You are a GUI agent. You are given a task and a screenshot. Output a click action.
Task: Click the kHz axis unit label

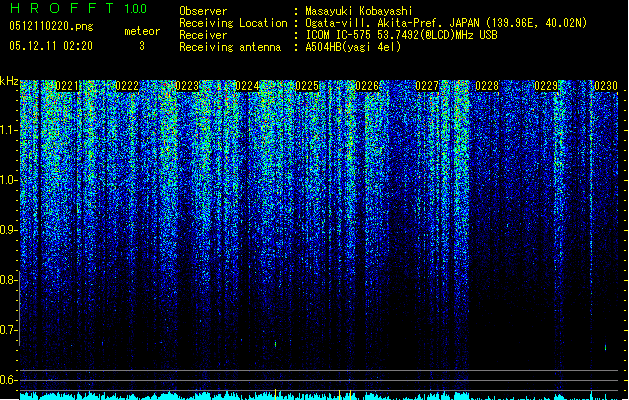point(9,81)
